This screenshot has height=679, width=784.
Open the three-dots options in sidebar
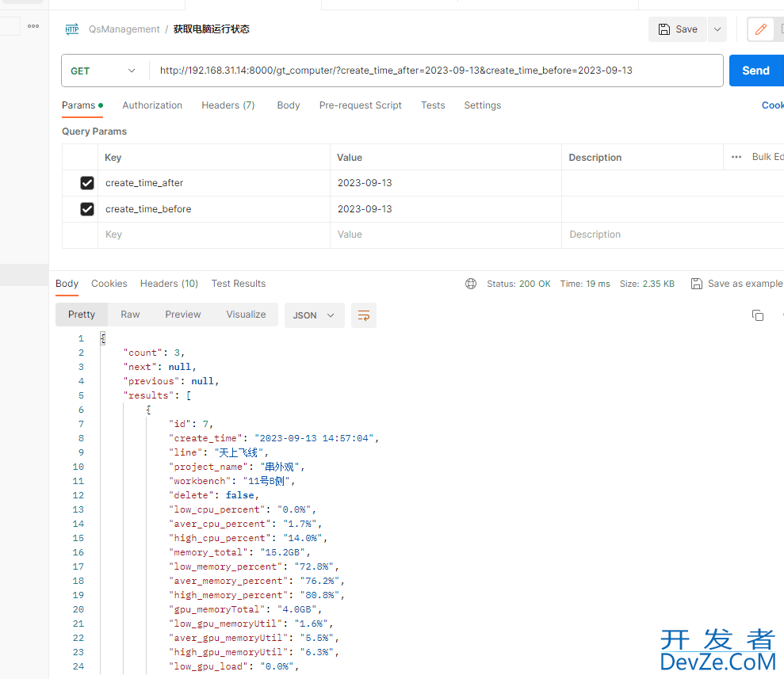click(33, 26)
